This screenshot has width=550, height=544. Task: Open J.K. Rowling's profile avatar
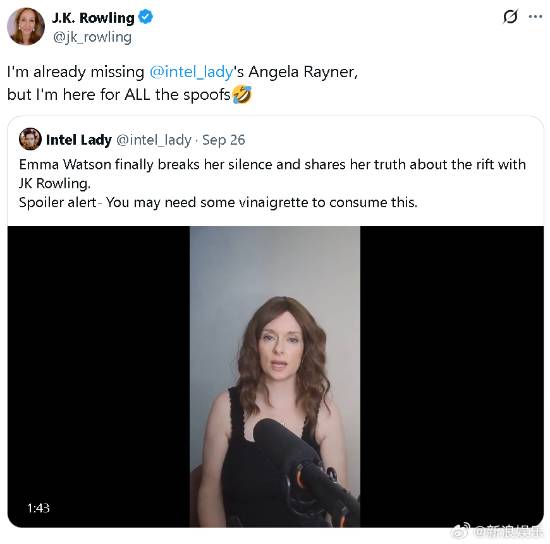click(26, 26)
